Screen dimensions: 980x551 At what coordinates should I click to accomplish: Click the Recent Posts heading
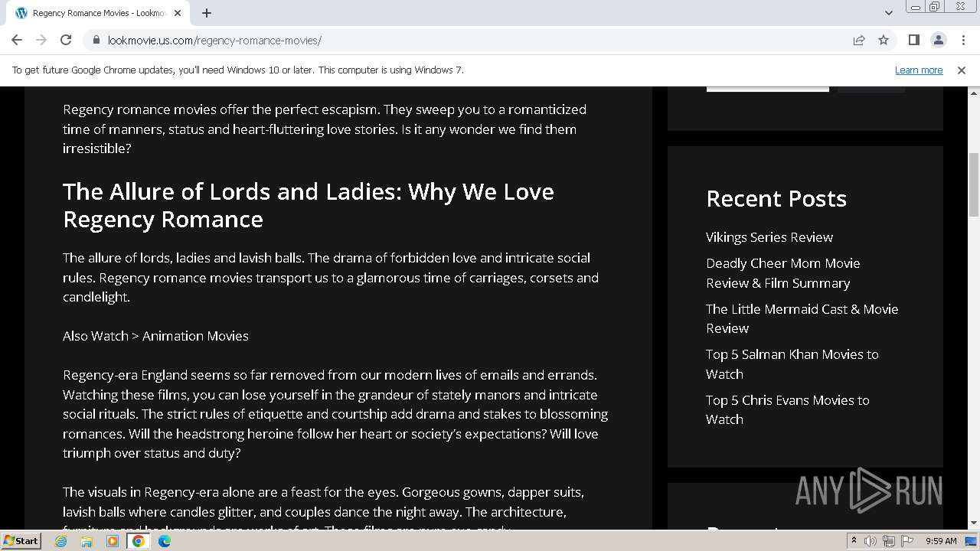click(776, 199)
